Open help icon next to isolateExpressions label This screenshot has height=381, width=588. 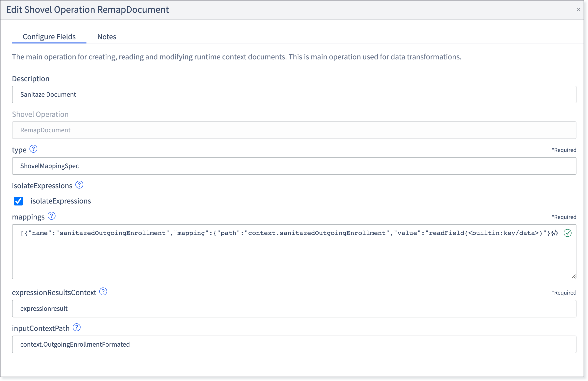(x=79, y=185)
